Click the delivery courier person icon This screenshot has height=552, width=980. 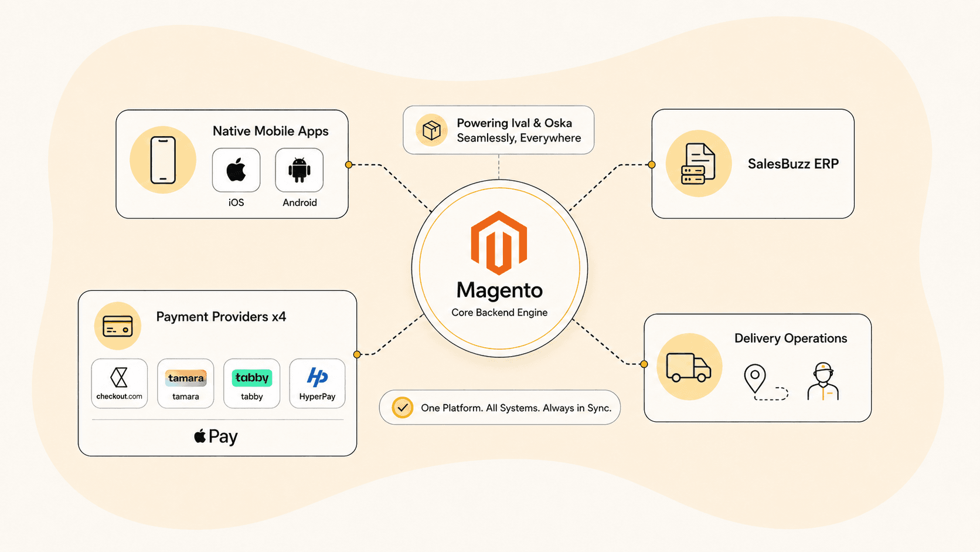[823, 381]
